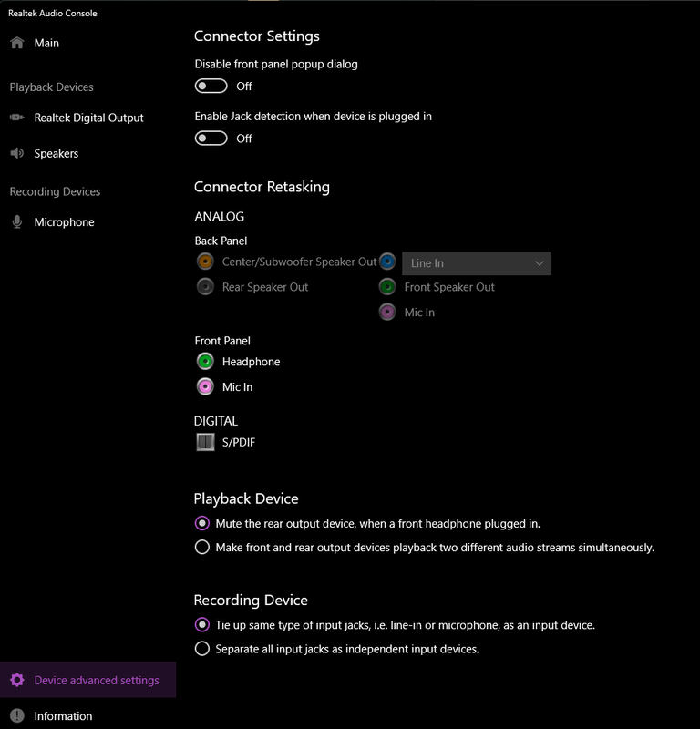
Task: Click the Front Panel Headphone jack icon
Action: click(205, 362)
